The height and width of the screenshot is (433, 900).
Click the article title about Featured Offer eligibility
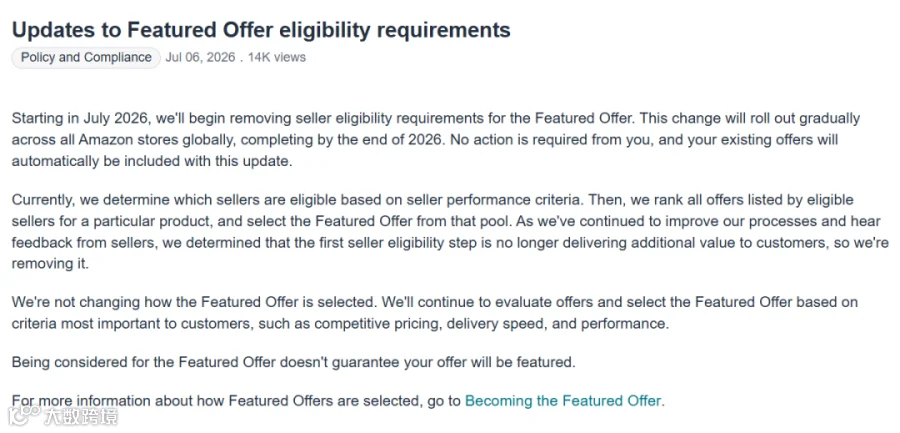[261, 30]
